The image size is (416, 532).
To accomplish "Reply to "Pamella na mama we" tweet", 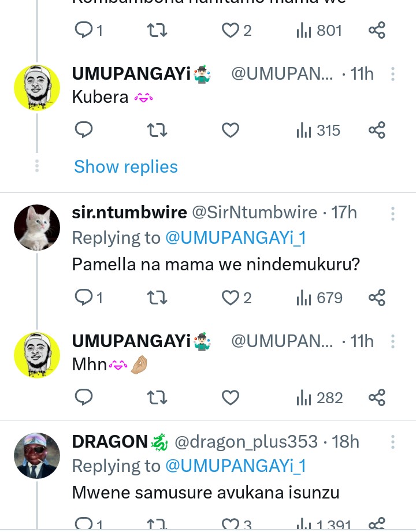I will tap(84, 298).
